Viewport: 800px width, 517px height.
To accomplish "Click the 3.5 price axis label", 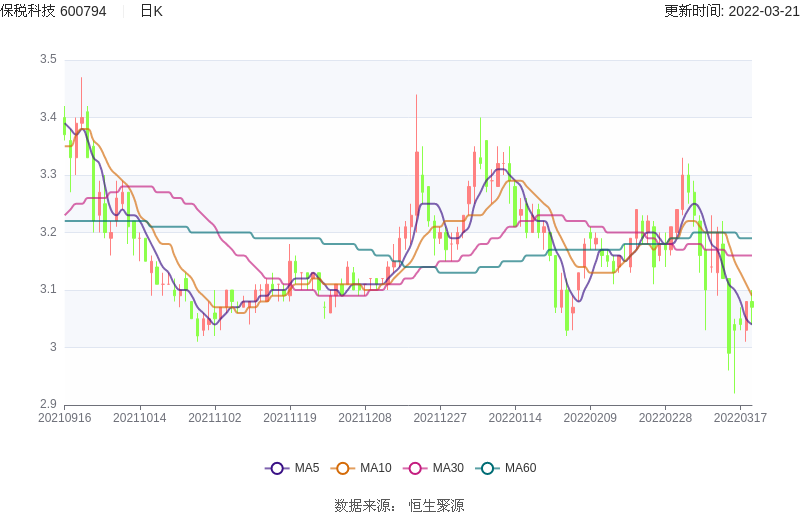I will point(47,60).
